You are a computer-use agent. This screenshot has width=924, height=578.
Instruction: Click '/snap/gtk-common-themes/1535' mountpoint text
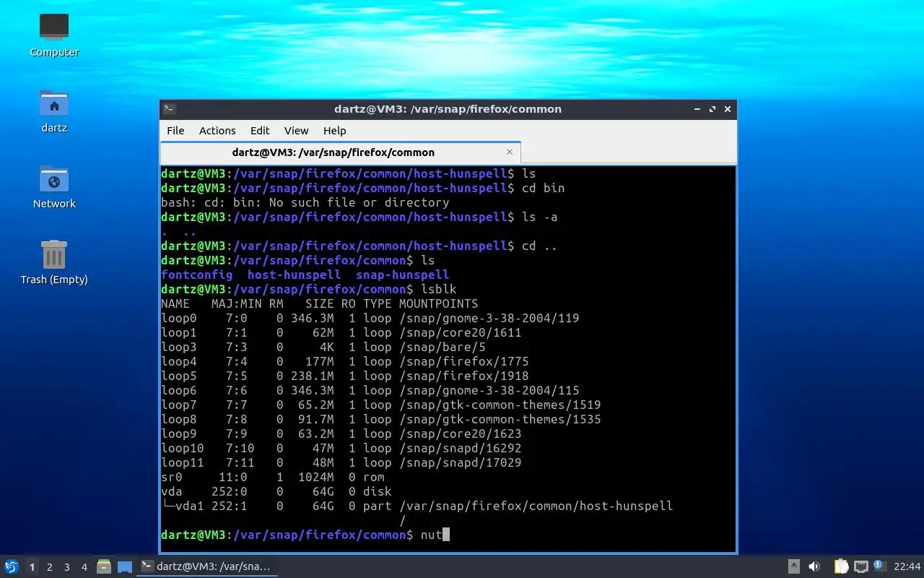(x=500, y=419)
